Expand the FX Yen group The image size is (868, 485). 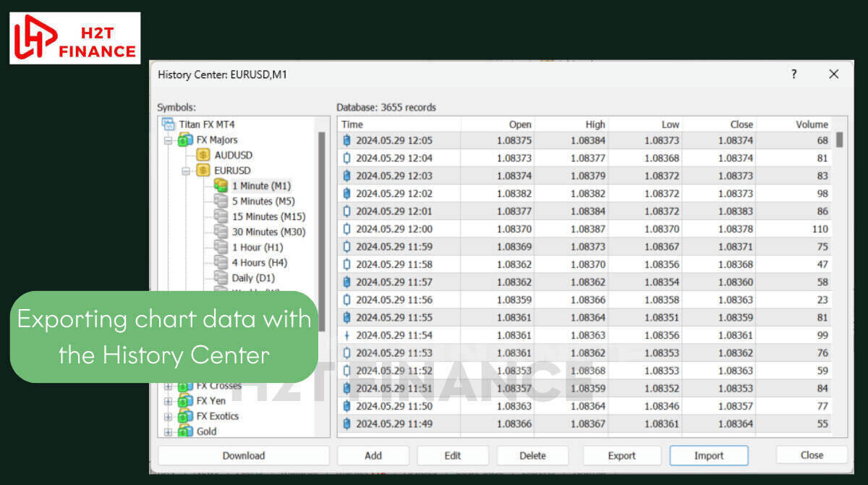[169, 401]
